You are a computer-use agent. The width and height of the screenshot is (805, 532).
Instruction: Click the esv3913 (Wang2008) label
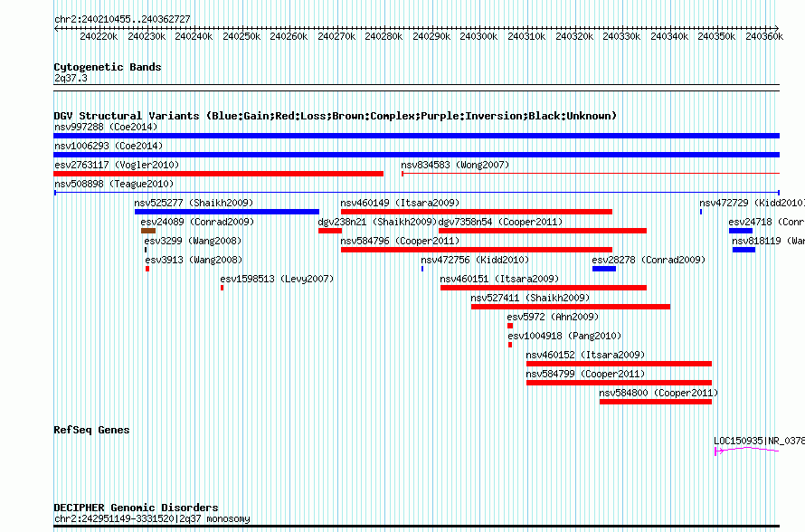click(194, 260)
